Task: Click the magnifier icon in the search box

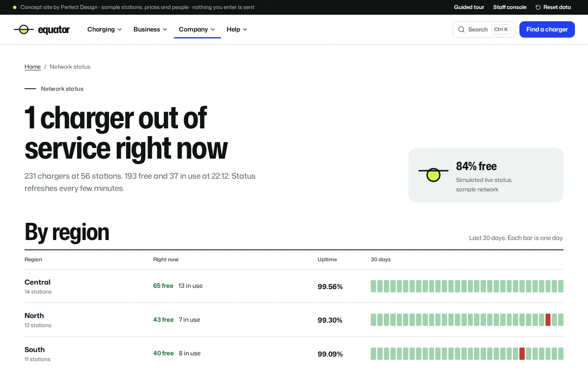Action: (x=461, y=29)
